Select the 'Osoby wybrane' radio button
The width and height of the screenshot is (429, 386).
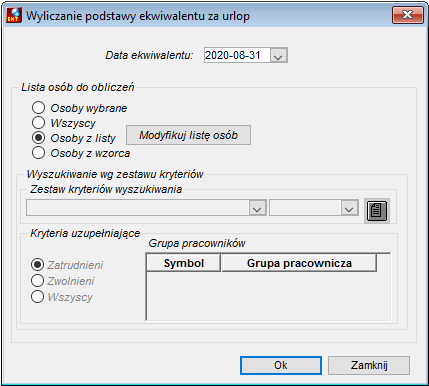[38, 108]
